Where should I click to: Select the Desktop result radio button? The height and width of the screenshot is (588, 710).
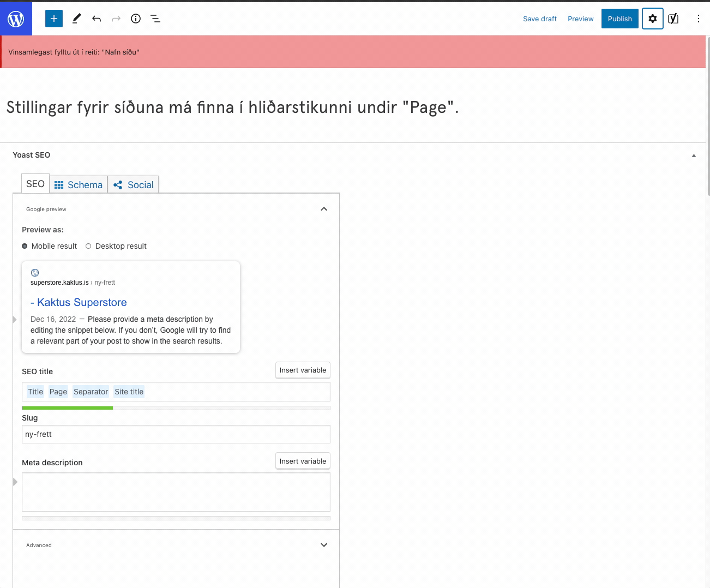tap(88, 246)
